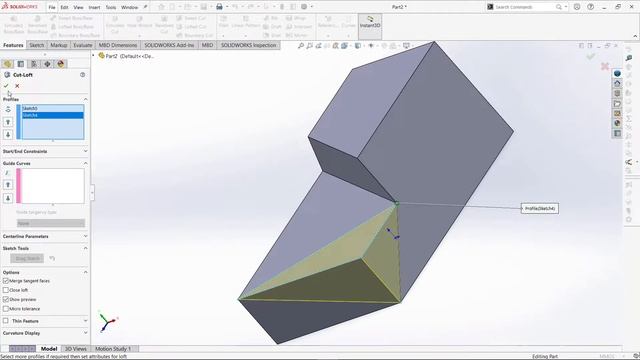Open File Explorer folder icon in task pane
Image resolution: width=640 pixels, height=360 pixels.
click(x=617, y=104)
